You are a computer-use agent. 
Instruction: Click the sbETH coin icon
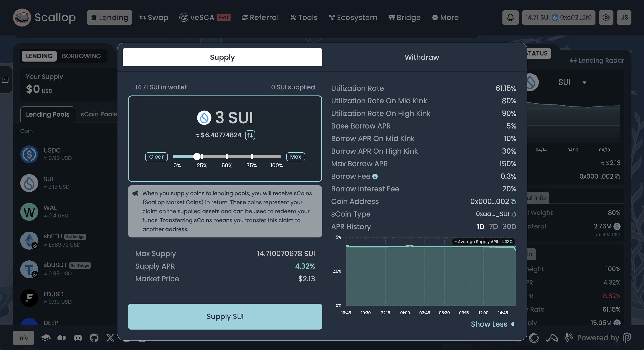point(29,241)
